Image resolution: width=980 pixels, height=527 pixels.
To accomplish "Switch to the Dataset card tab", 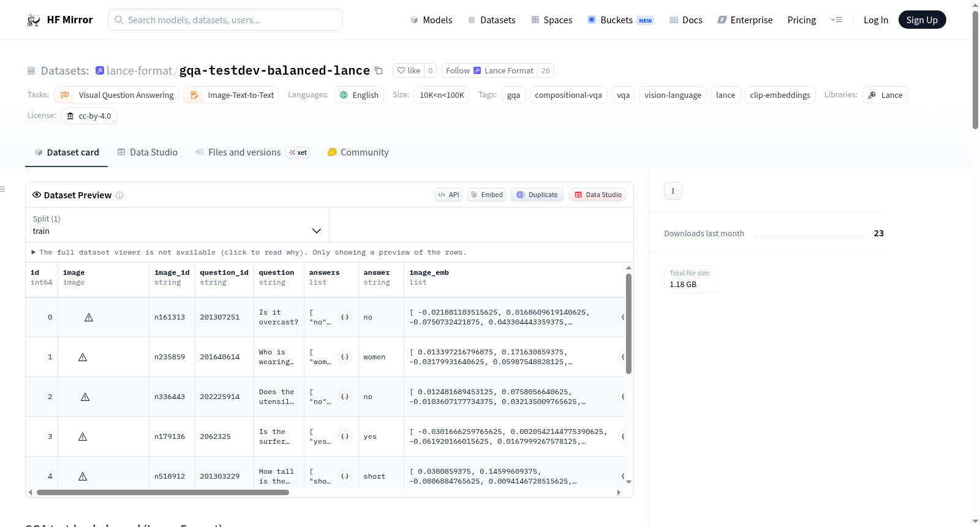I will (66, 152).
